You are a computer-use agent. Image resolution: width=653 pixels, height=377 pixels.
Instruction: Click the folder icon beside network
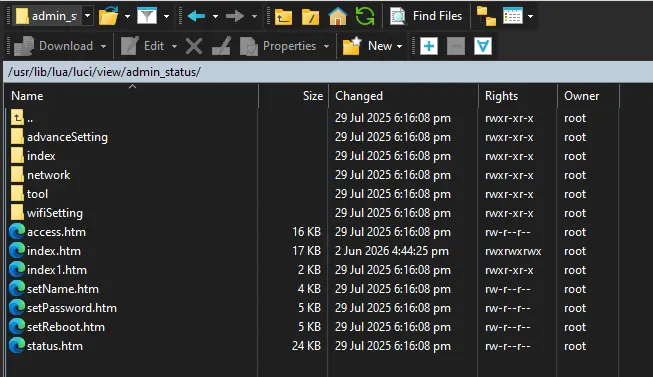pyautogui.click(x=17, y=175)
